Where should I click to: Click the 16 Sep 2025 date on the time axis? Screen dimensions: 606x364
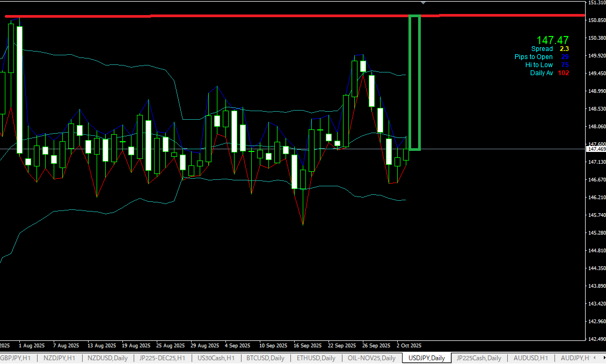tap(308, 346)
